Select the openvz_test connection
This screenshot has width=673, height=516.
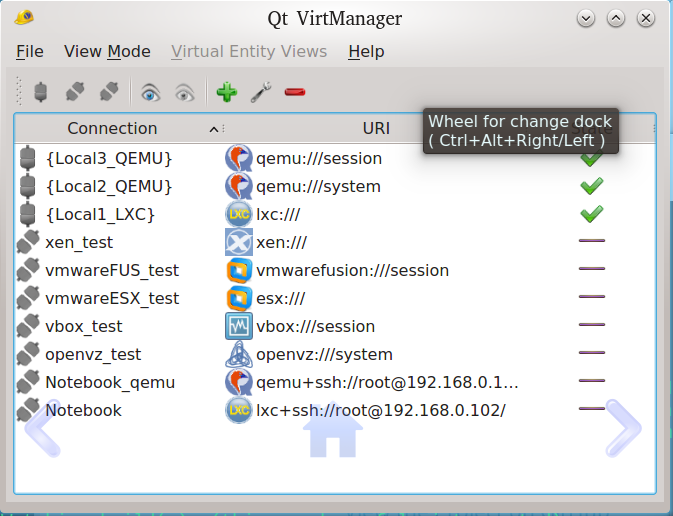[93, 354]
